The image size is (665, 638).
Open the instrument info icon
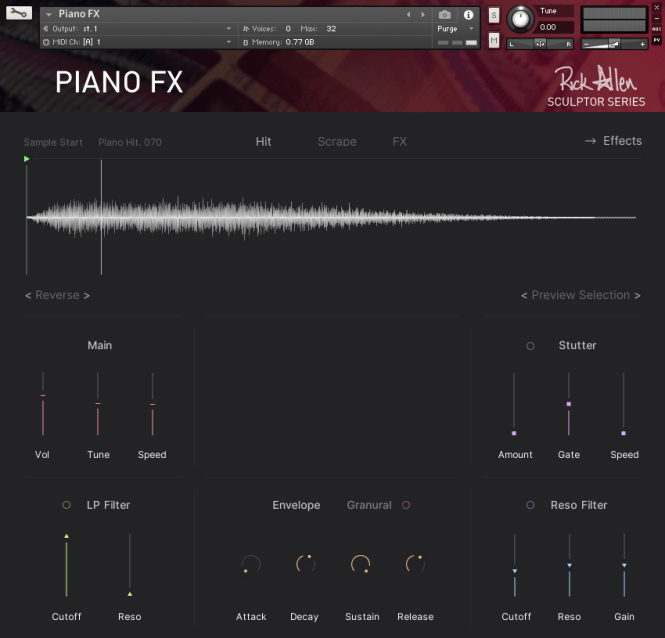point(468,15)
